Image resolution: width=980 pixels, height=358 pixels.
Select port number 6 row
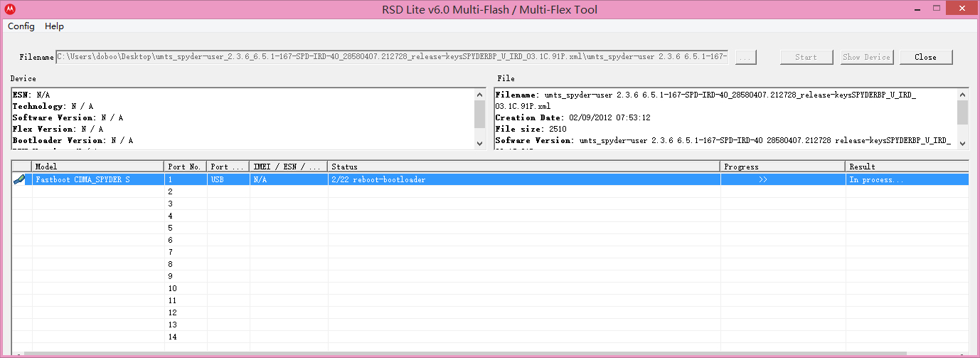[x=491, y=240]
